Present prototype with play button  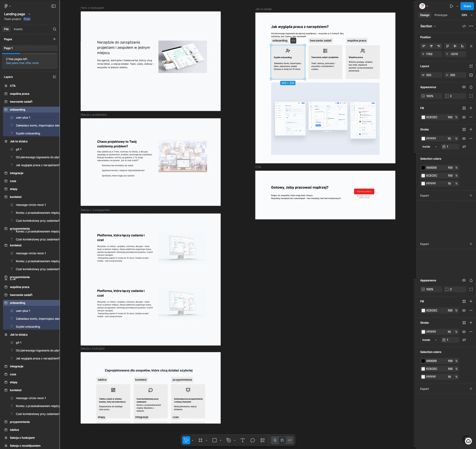tap(451, 6)
